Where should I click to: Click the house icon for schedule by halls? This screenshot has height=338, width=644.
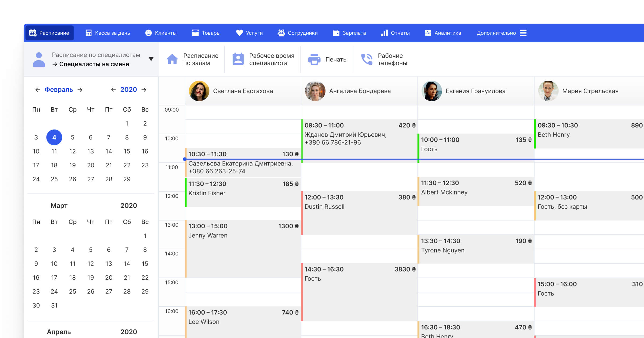[x=172, y=59]
